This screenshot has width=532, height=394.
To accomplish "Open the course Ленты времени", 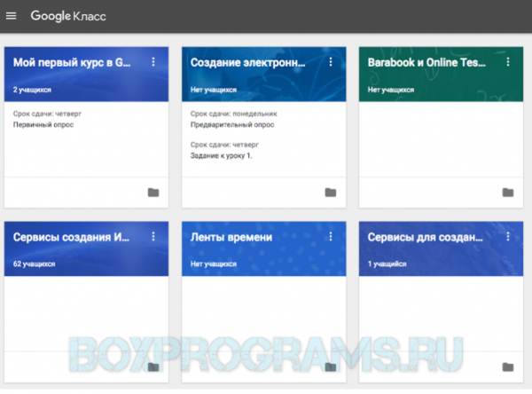I will click(231, 237).
